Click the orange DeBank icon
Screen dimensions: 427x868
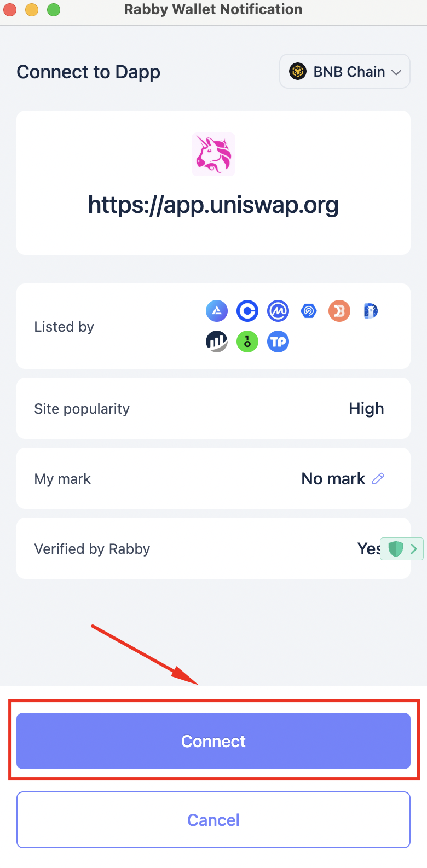pyautogui.click(x=339, y=311)
